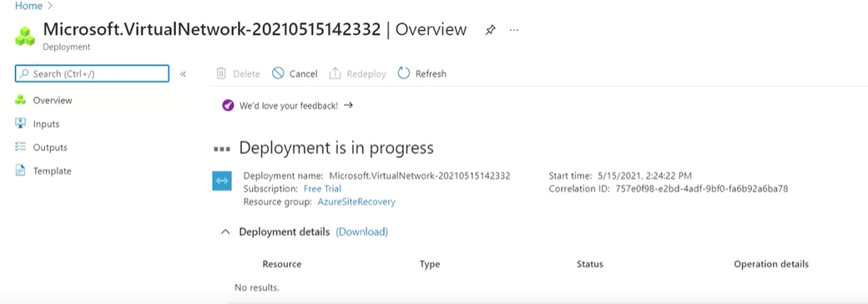Click the Deployment is in progress heading
868x304 pixels.
(336, 148)
